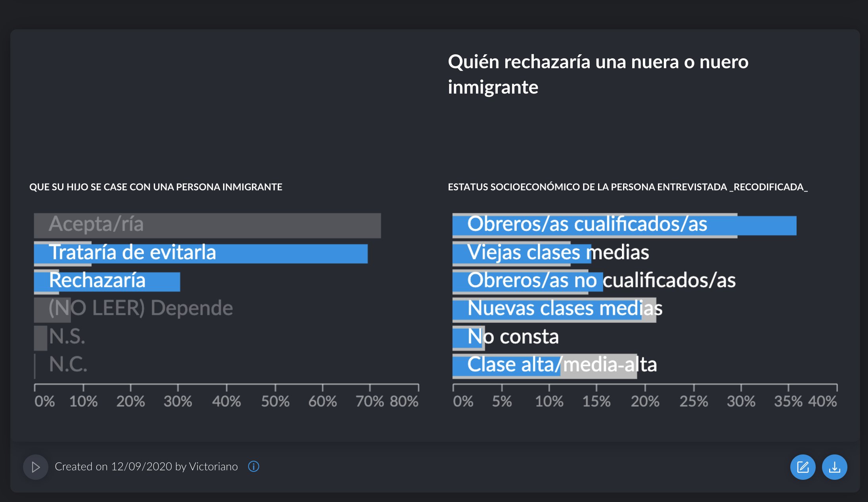Open the info icon beside Victoriano
The image size is (868, 502).
tap(254, 467)
